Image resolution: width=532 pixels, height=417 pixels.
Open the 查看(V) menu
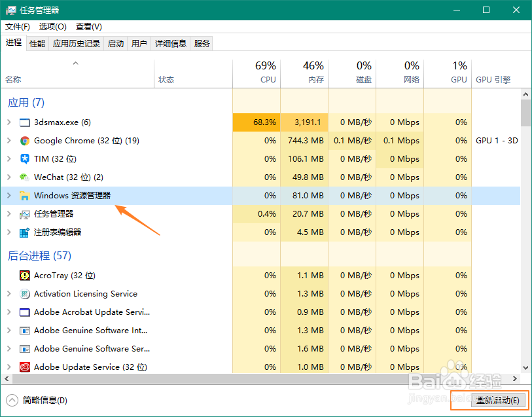[x=88, y=26]
